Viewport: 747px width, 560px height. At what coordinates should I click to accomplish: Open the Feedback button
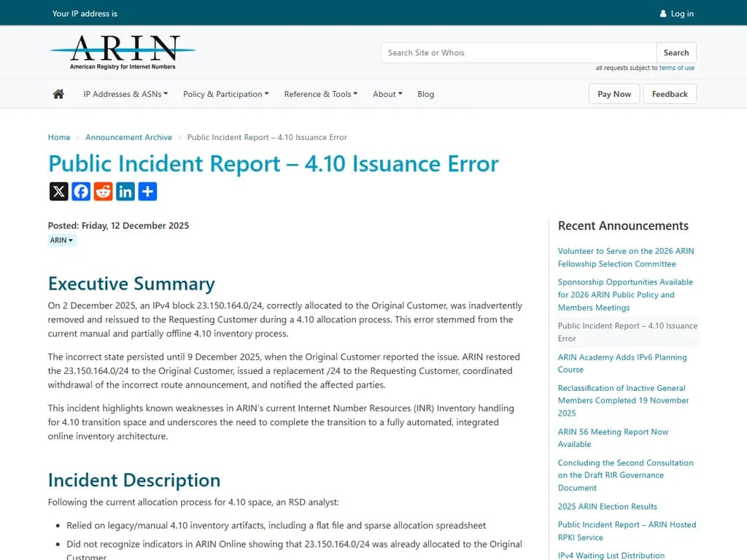(670, 93)
